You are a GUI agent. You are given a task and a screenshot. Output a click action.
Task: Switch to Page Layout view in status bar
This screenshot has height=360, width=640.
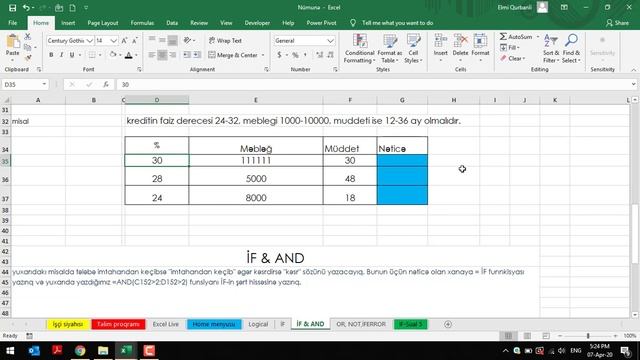click(527, 336)
